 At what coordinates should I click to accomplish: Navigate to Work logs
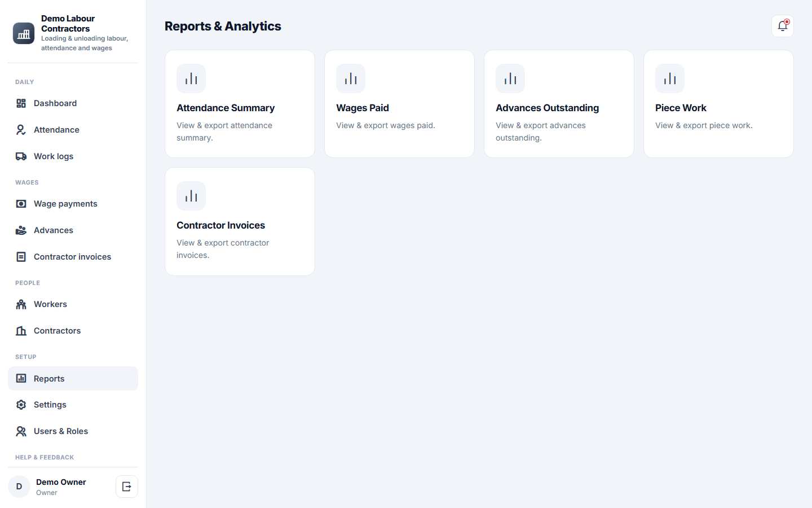73,156
